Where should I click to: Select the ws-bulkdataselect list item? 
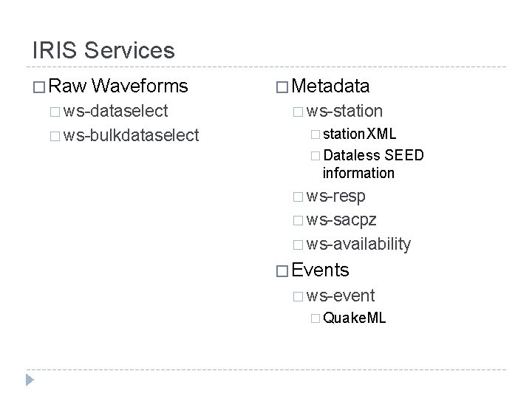tap(132, 136)
